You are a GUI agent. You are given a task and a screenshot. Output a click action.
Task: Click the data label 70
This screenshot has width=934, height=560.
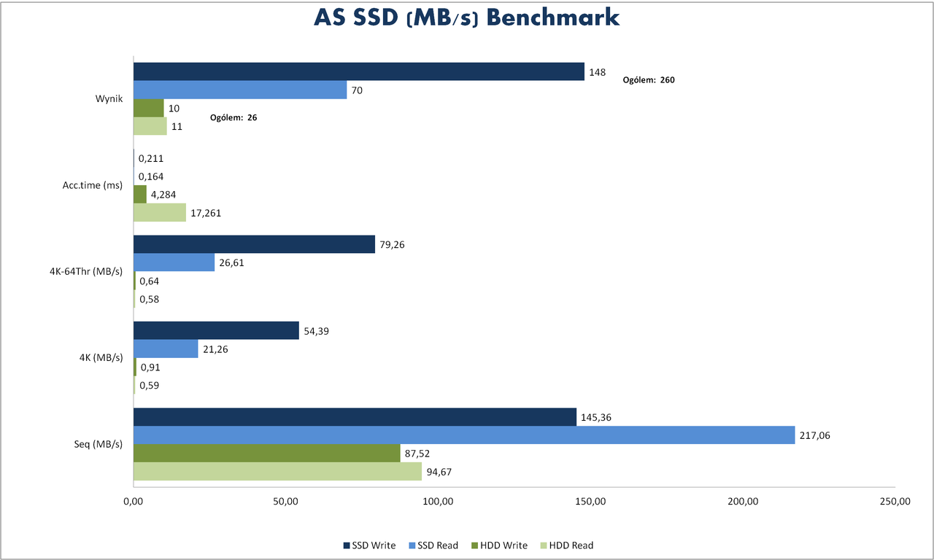click(357, 90)
